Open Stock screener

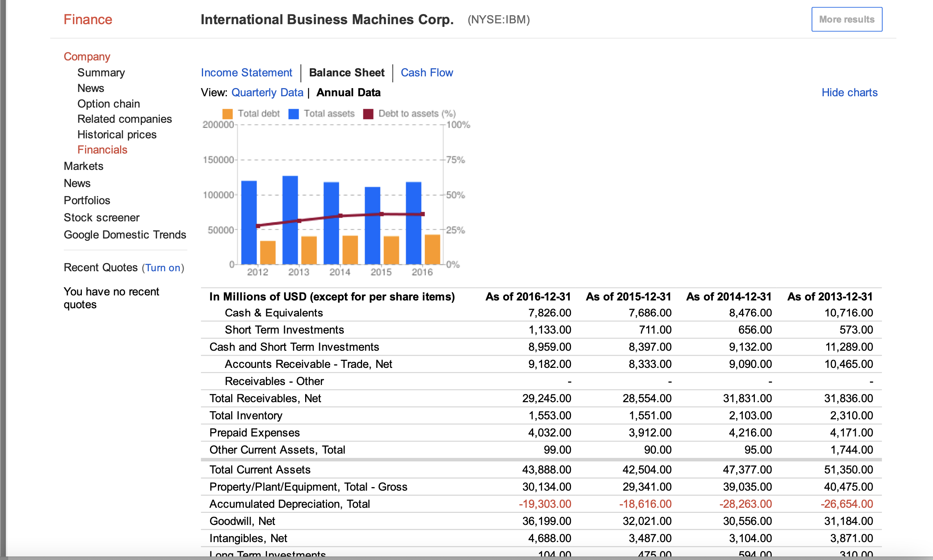(x=101, y=217)
